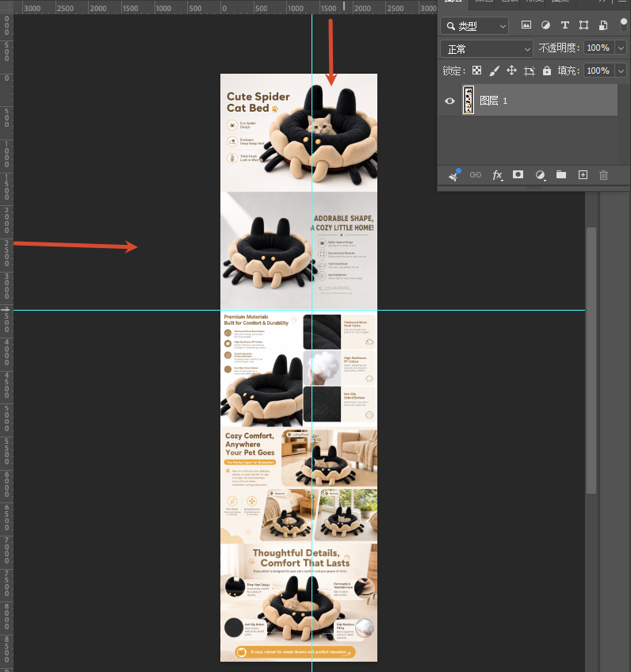Lock artboard nesting icon

coord(530,71)
